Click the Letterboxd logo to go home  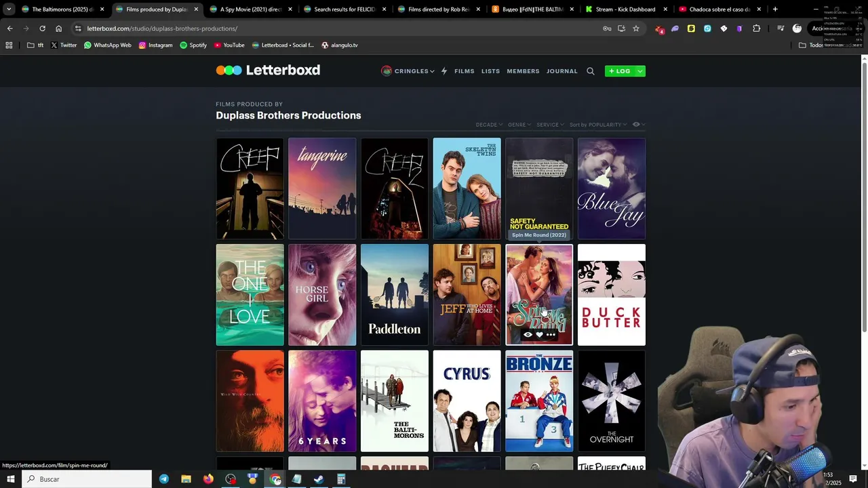[268, 70]
